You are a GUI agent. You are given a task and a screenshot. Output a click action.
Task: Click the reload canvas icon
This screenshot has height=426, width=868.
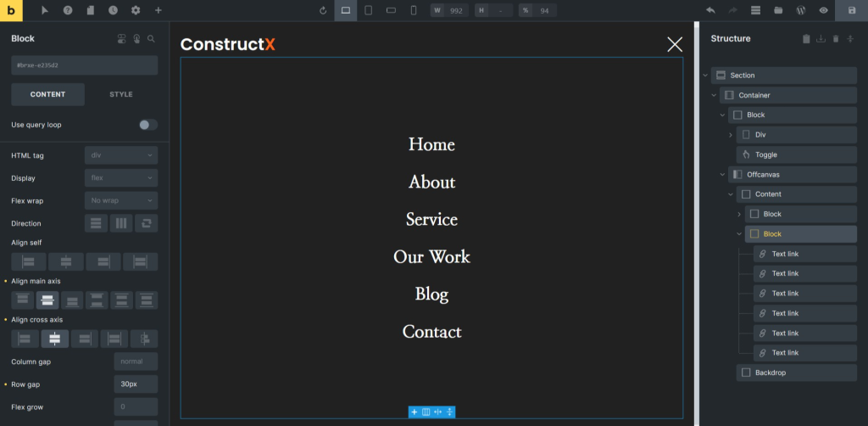tap(323, 10)
